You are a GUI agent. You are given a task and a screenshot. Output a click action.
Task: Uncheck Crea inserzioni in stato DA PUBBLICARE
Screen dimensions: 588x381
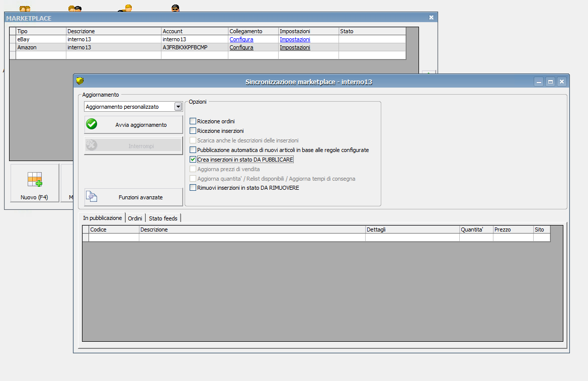[x=193, y=160]
